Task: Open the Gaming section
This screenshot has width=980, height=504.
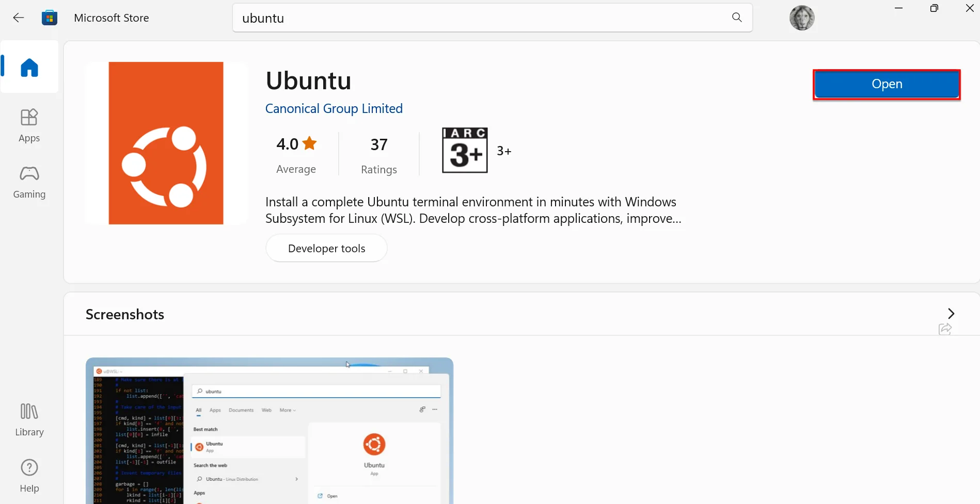Action: [29, 182]
